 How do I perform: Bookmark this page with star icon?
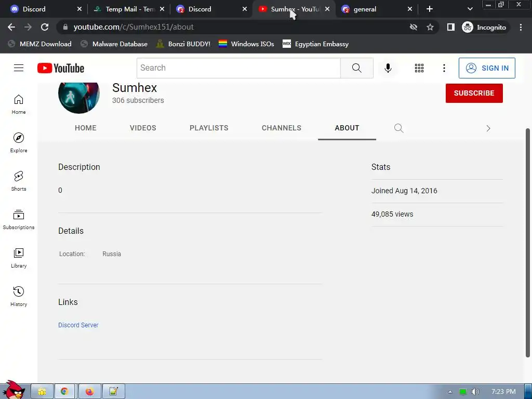tap(430, 27)
